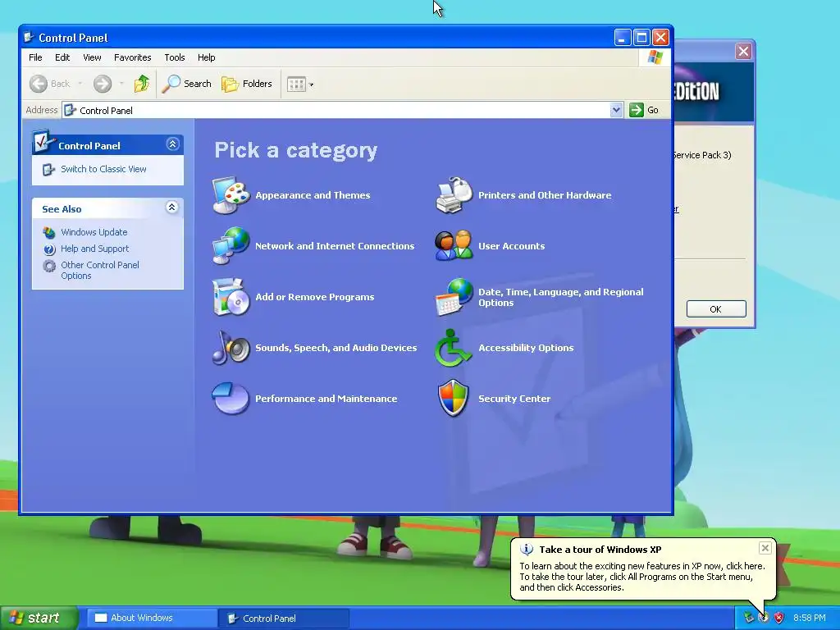Open the Windows Update link
Image resolution: width=840 pixels, height=630 pixels.
tap(94, 232)
